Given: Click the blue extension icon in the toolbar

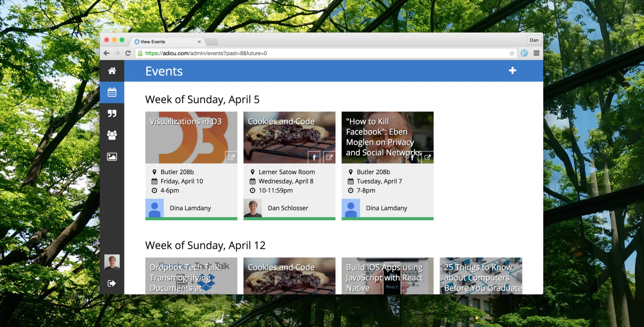Looking at the screenshot, I should (x=524, y=53).
